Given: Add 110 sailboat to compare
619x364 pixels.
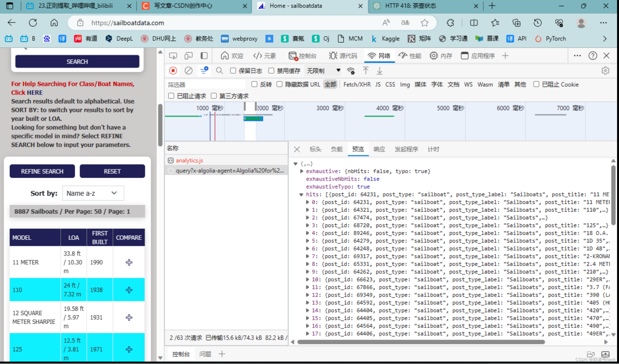Looking at the screenshot, I should (129, 290).
